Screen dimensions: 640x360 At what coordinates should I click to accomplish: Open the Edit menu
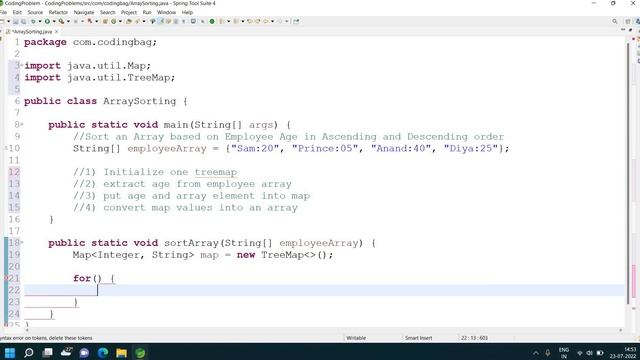click(17, 12)
